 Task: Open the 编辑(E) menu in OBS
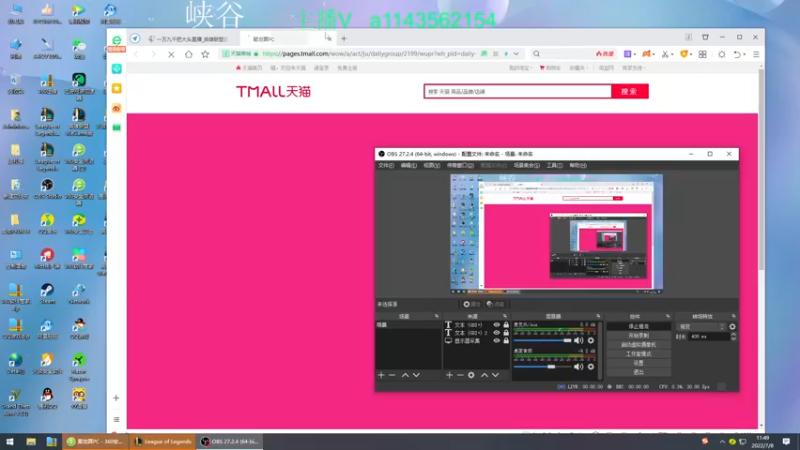(x=409, y=165)
